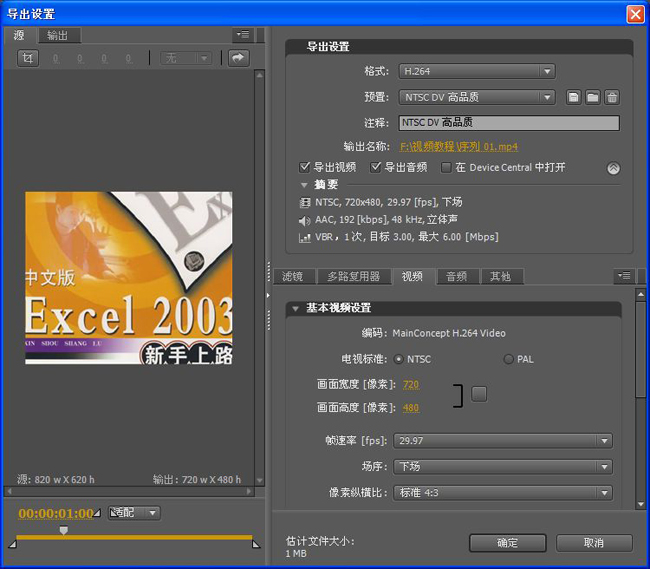Open the 预置 NTSC DV 高品质 dropdown
Image resolution: width=650 pixels, height=569 pixels.
click(476, 97)
